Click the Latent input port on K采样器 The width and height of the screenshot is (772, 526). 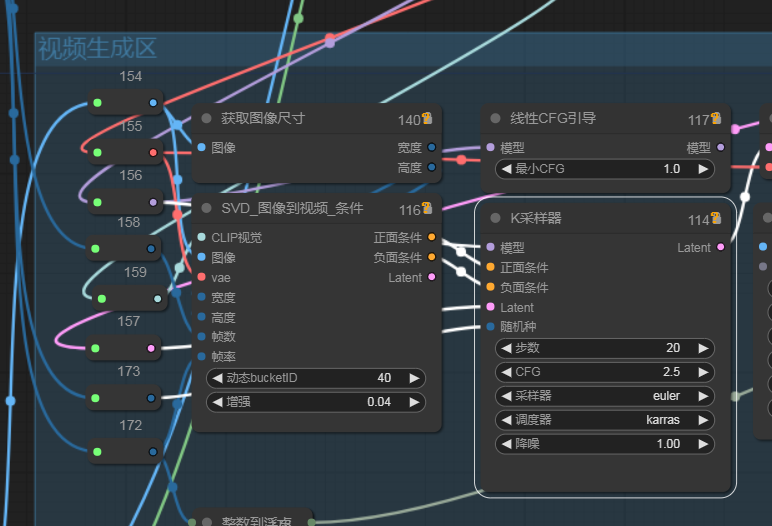(490, 307)
